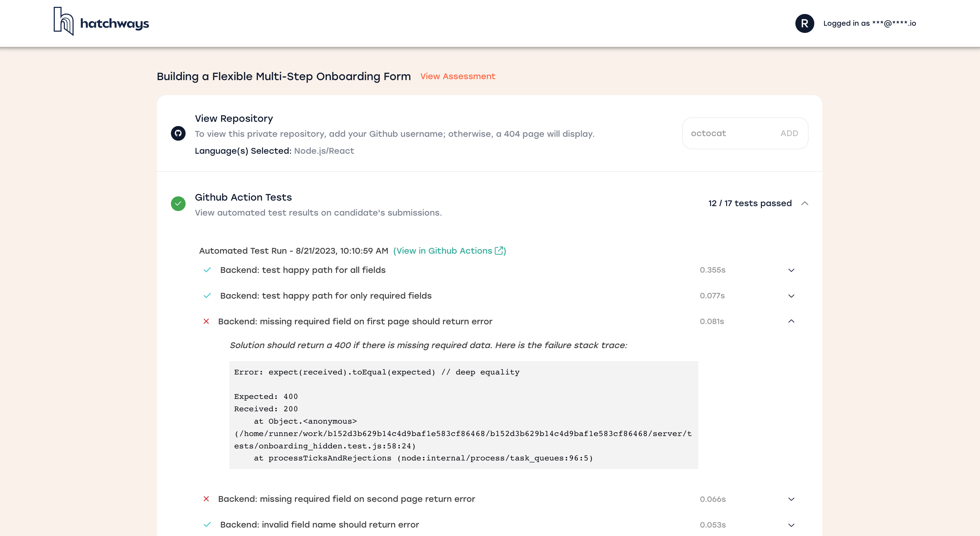Viewport: 980px width, 536px height.
Task: Collapse the 12 / 17 tests passed section
Action: [x=805, y=204]
